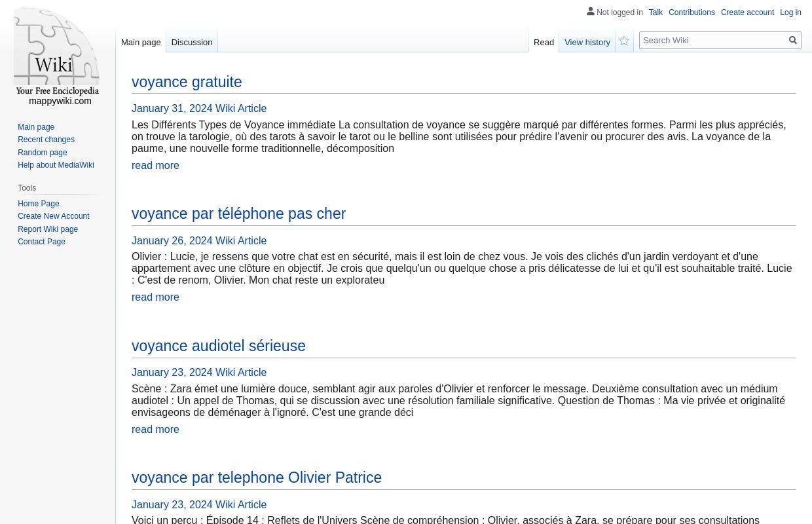Screen dimensions: 812x524
Task: Click read more under voyance audiotel sérieuse
Action: tap(155, 429)
